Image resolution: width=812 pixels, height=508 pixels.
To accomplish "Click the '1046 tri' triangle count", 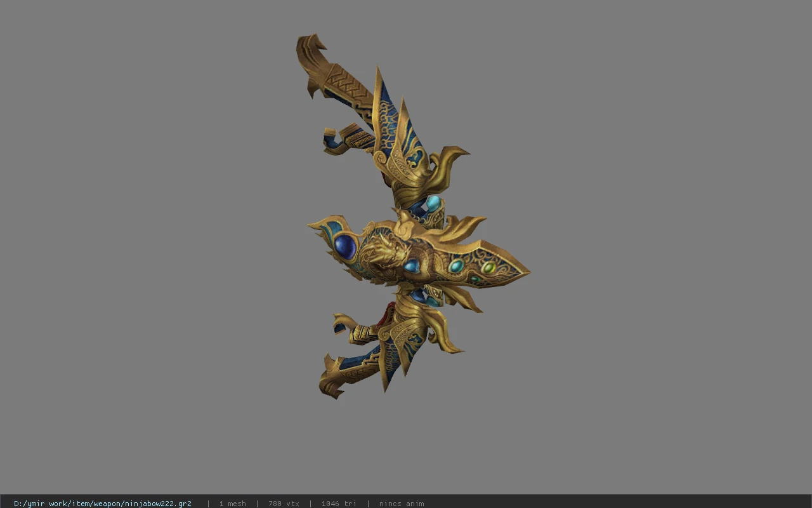I will (339, 504).
